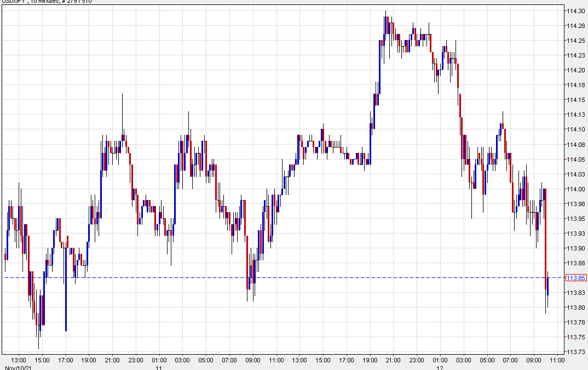
Task: Click the 114.18 price axis label
Action: click(576, 85)
